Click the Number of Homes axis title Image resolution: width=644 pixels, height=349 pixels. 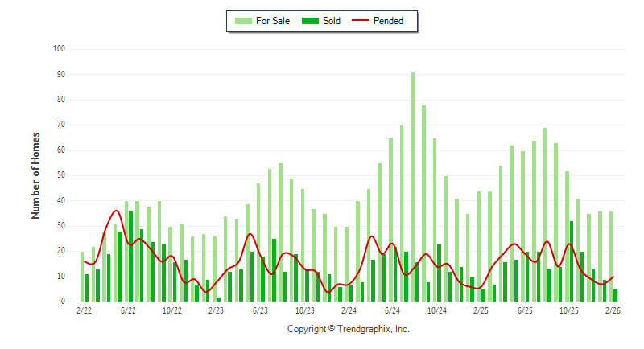coord(35,175)
